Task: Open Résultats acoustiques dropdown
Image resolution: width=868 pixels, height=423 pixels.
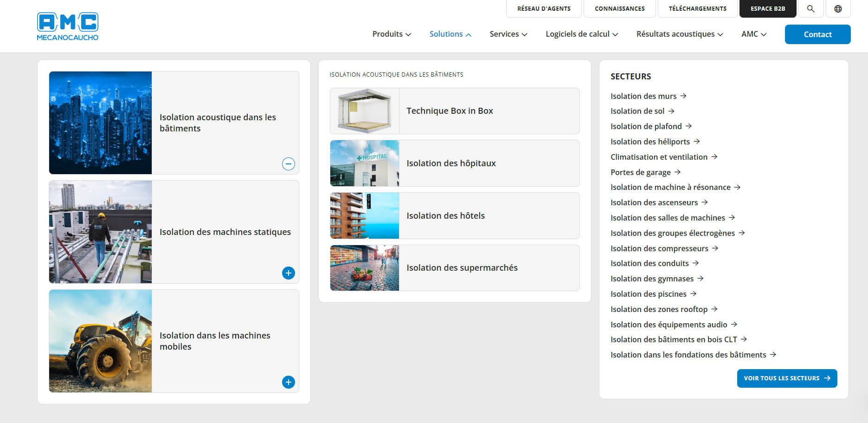Action: pyautogui.click(x=680, y=34)
